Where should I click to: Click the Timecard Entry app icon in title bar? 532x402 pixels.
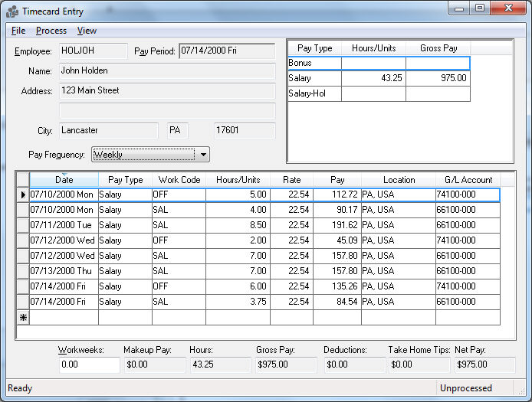(12, 11)
